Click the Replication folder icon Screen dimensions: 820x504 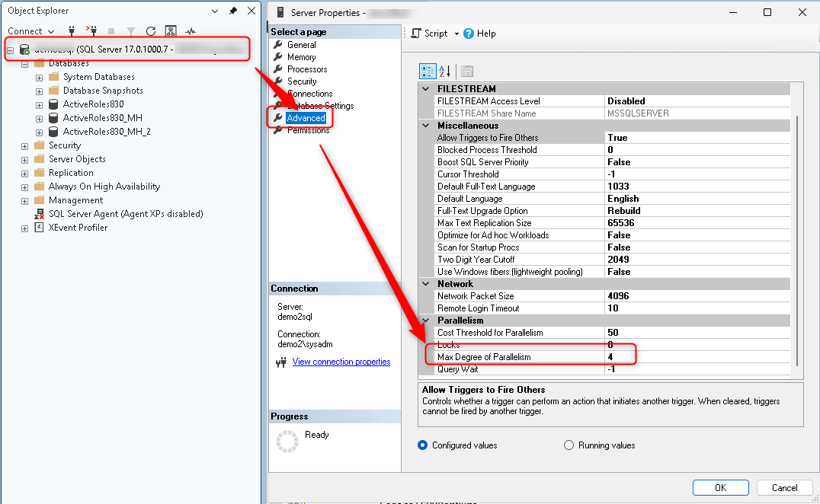(39, 172)
